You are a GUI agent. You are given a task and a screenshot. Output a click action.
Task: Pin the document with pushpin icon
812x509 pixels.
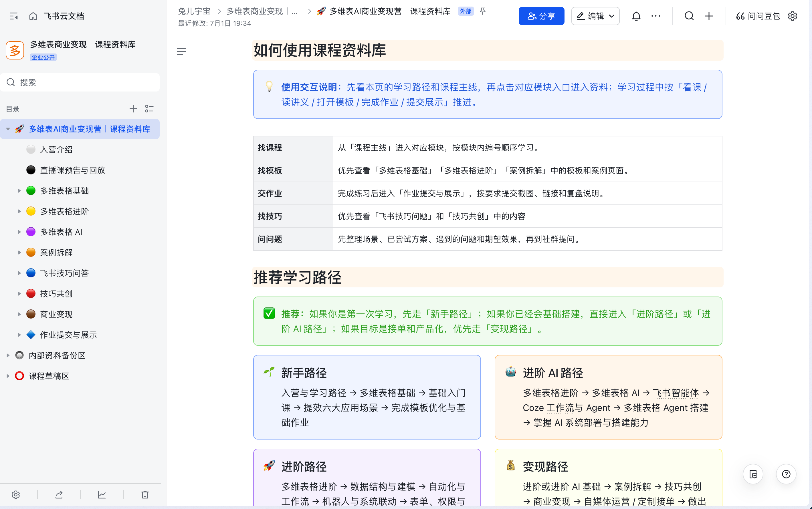483,11
